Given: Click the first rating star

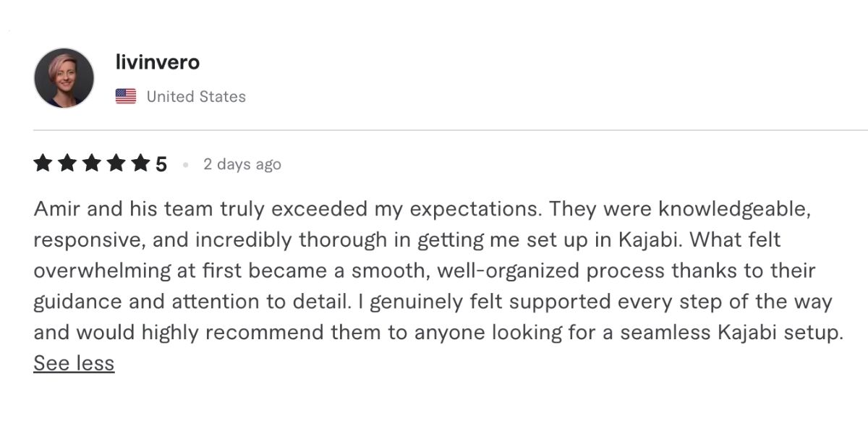Looking at the screenshot, I should pos(43,164).
